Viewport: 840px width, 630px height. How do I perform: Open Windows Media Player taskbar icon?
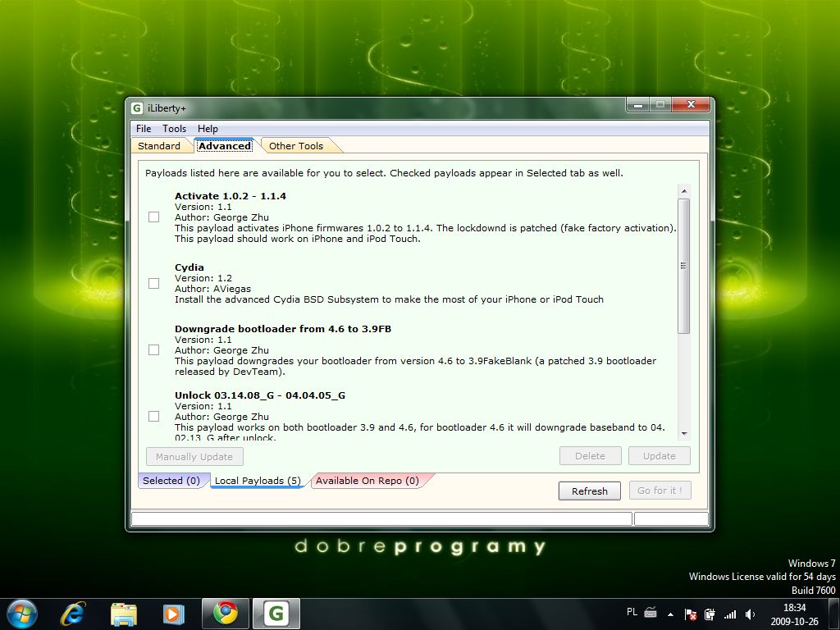173,614
